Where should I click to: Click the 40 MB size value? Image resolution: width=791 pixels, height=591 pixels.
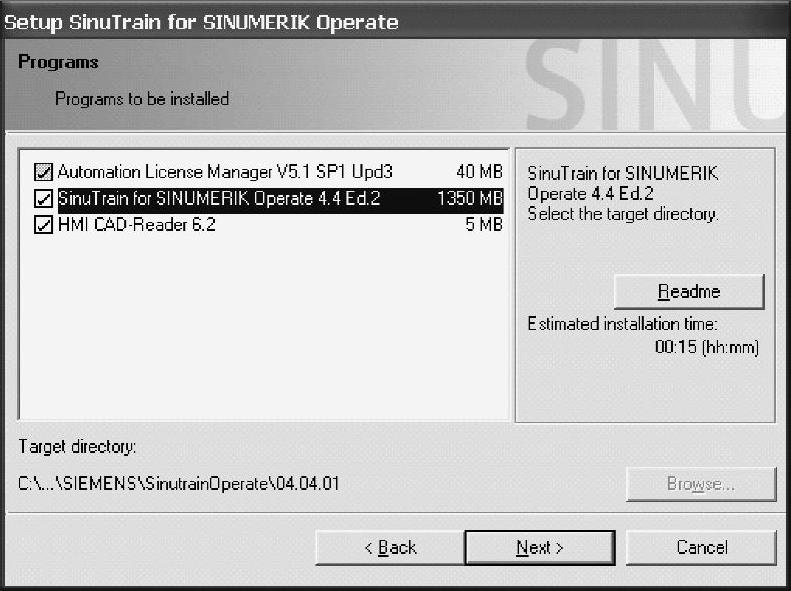tap(479, 172)
